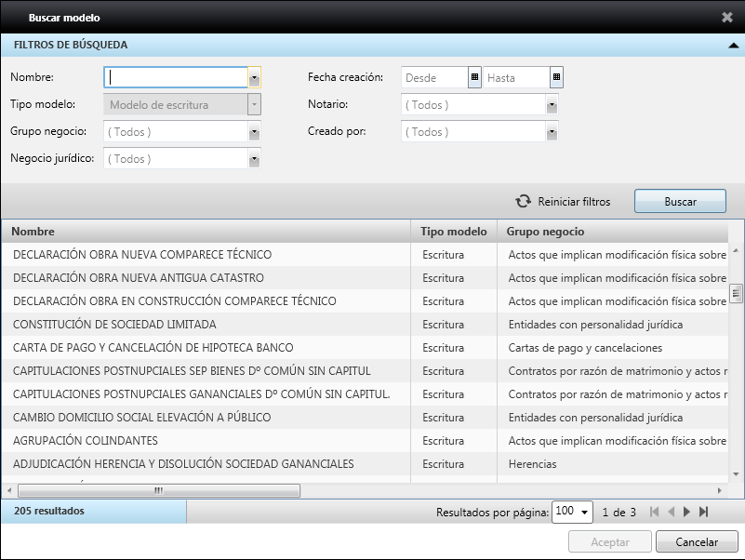Skip to the last results page
This screenshot has width=745, height=560.
(x=704, y=511)
